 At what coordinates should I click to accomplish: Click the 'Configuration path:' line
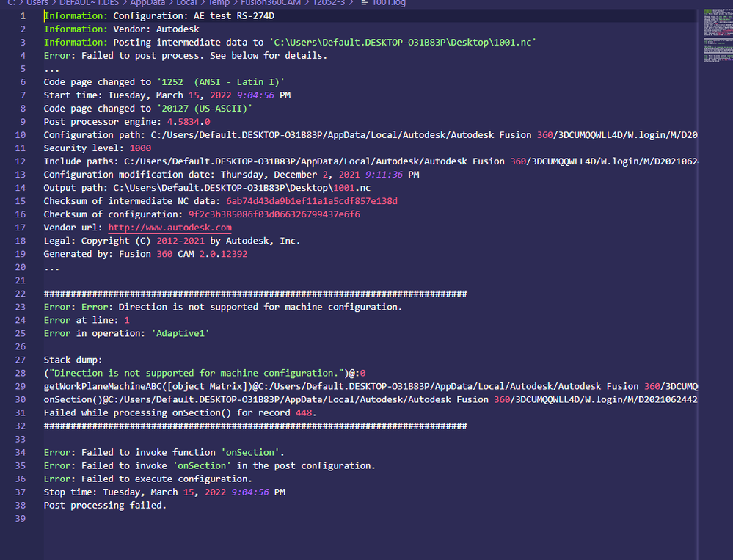(x=371, y=135)
